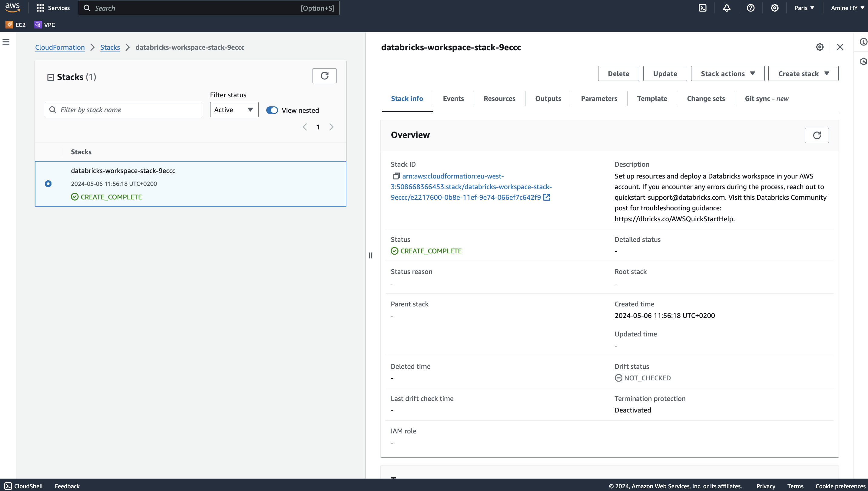Viewport: 868px width, 491px height.
Task: Toggle the View nested switch
Action: (272, 110)
